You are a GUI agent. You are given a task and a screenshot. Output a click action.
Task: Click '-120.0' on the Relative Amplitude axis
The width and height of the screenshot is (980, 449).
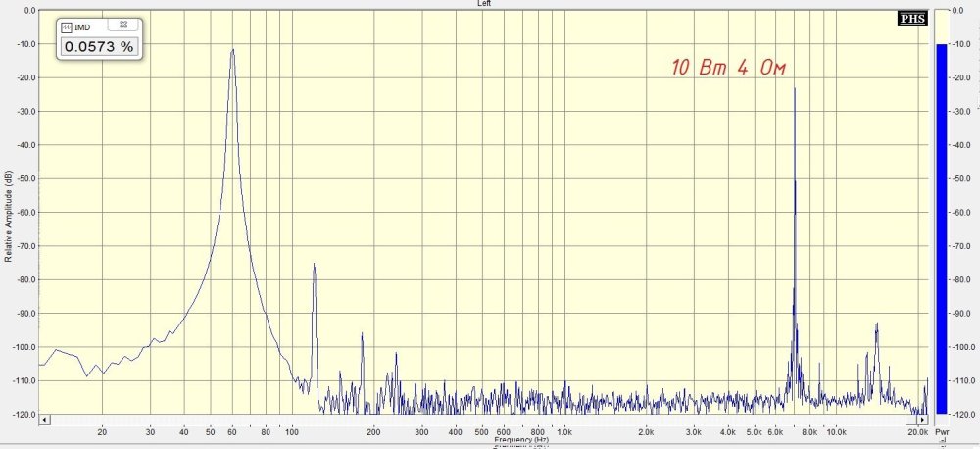click(24, 415)
